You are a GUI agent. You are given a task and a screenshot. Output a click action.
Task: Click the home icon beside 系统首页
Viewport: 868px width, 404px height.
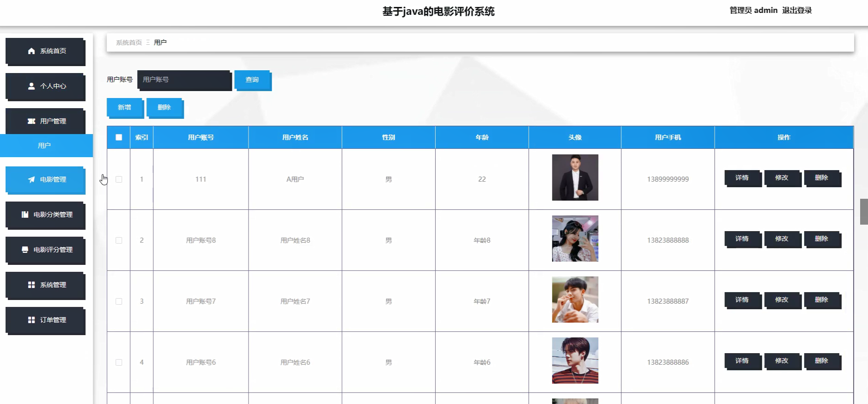pyautogui.click(x=31, y=51)
